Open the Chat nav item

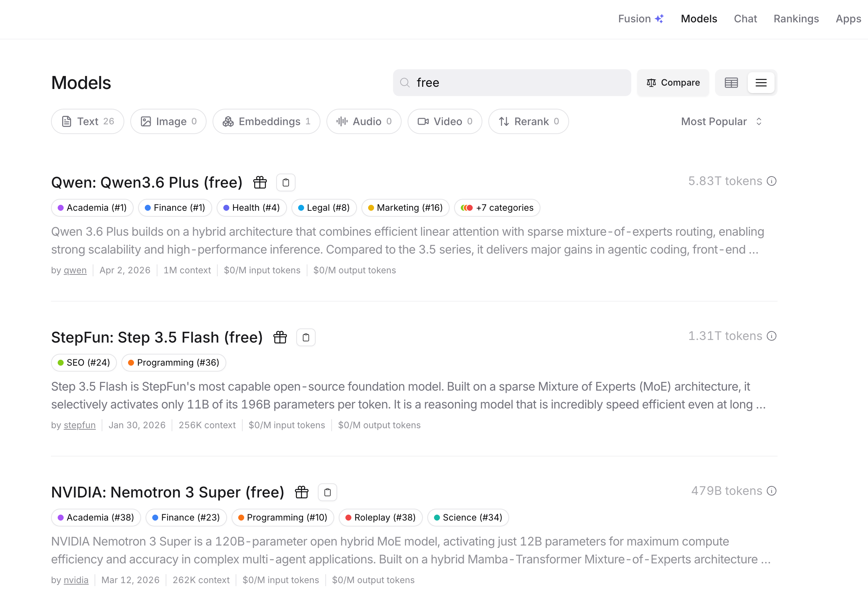[745, 19]
